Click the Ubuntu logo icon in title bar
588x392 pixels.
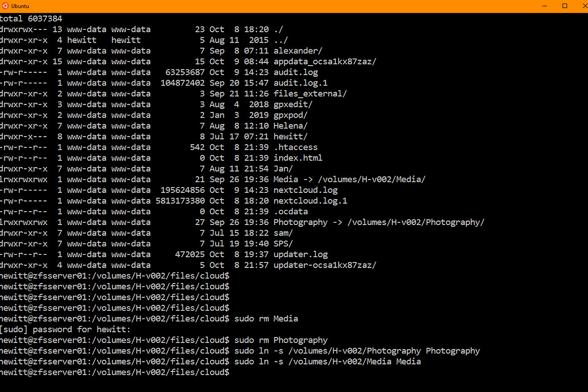[5, 6]
